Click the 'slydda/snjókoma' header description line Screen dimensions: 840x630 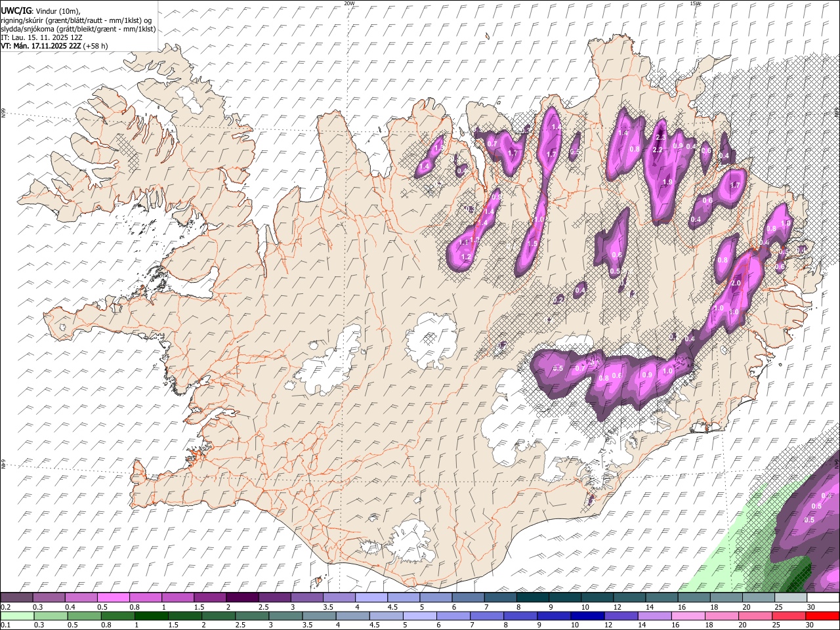[78, 29]
